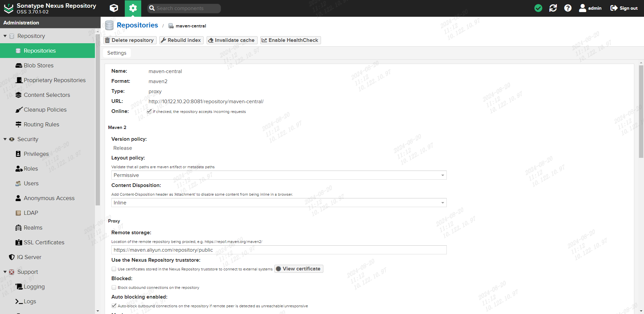Screen dimensions: 644x314
Task: Click the Roles icon in sidebar
Action: (19, 169)
